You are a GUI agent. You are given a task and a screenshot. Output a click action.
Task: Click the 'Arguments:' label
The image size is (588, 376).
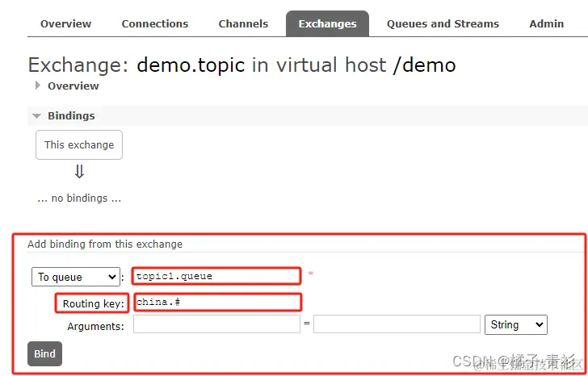tap(95, 326)
